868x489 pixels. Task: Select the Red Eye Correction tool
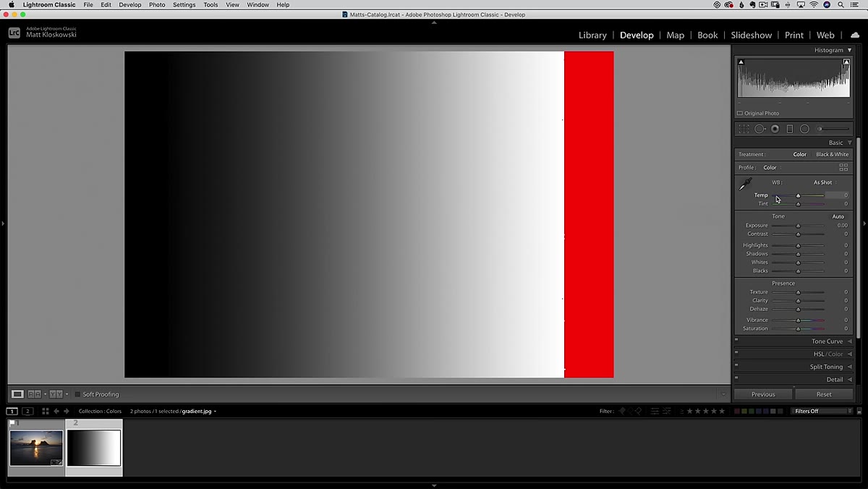[775, 129]
